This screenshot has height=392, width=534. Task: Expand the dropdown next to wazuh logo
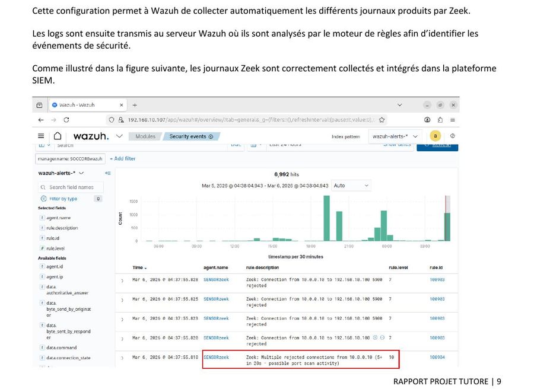point(119,136)
